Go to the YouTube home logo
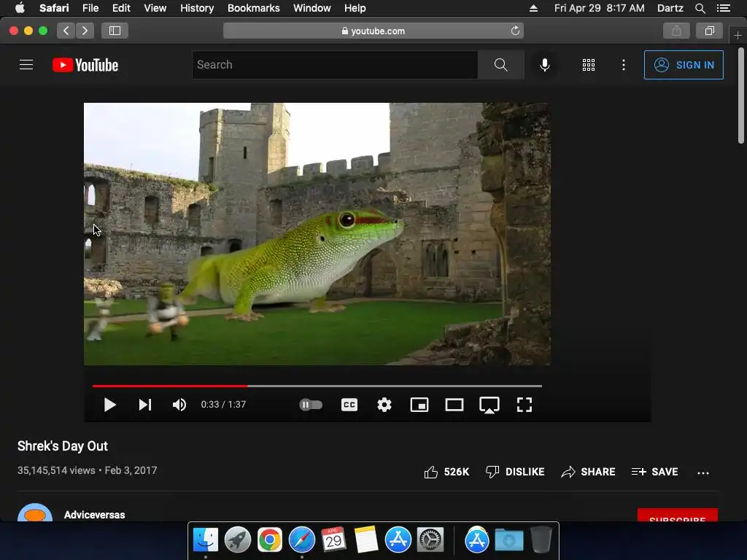747x560 pixels. coord(85,65)
